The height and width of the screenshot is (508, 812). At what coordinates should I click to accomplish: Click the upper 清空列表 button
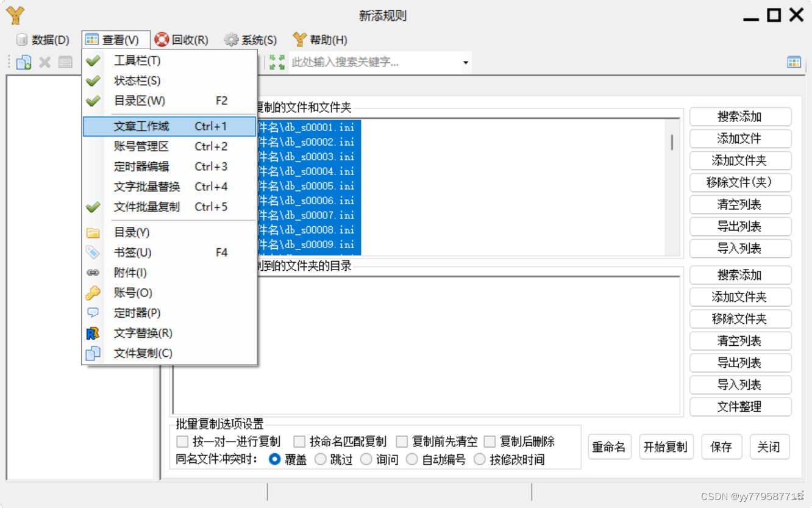coord(740,204)
